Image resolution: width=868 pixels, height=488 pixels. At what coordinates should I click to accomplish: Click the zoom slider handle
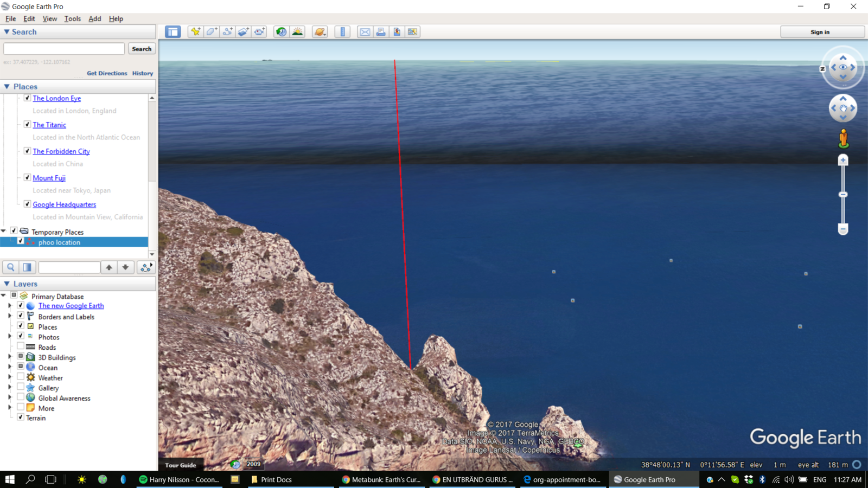click(x=843, y=195)
